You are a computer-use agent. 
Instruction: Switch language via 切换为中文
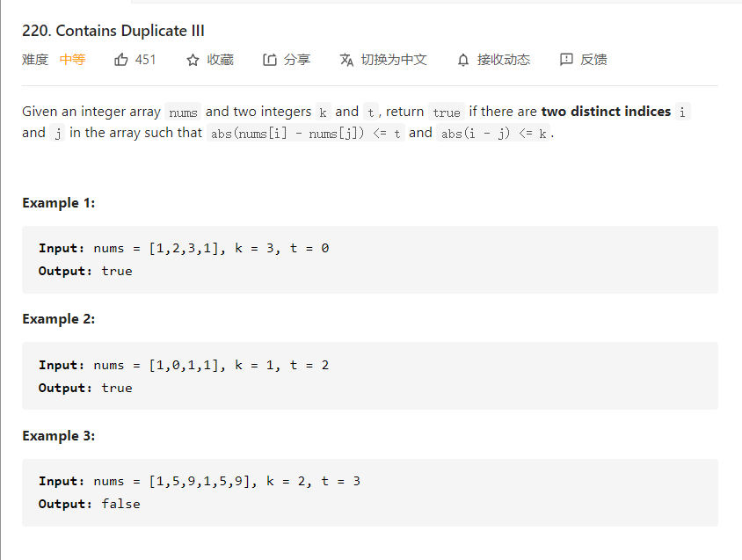coord(394,60)
